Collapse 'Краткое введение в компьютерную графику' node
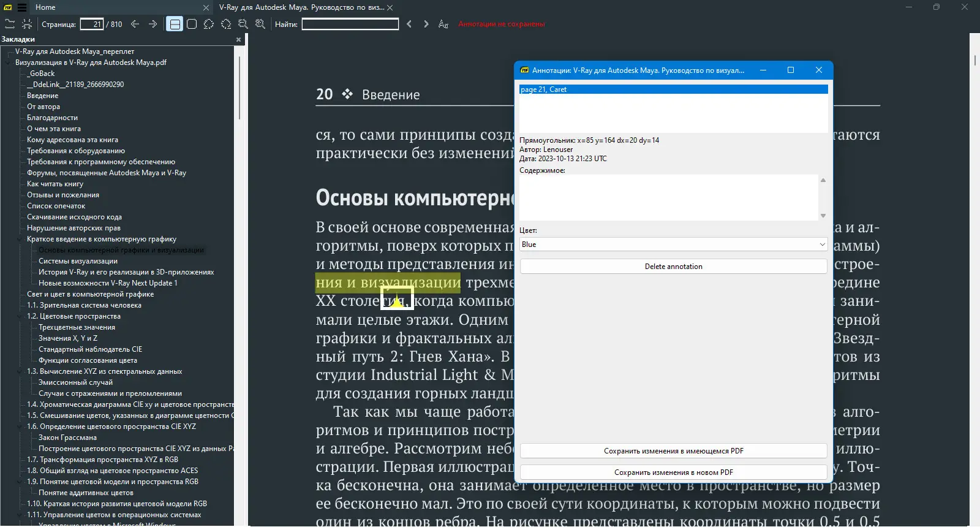 click(20, 239)
